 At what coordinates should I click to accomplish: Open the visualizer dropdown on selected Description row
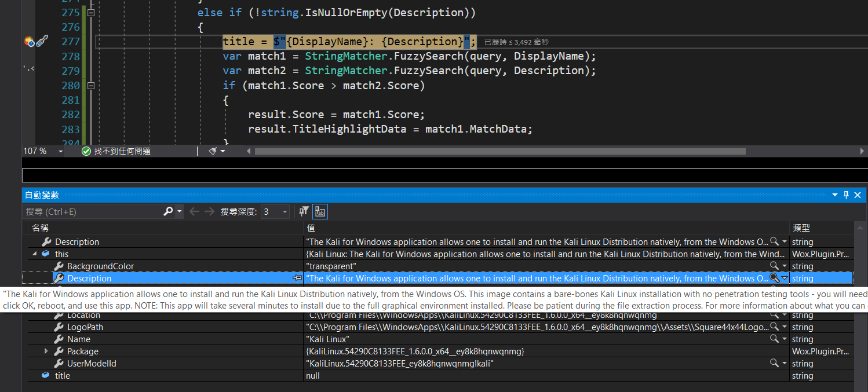(x=785, y=279)
